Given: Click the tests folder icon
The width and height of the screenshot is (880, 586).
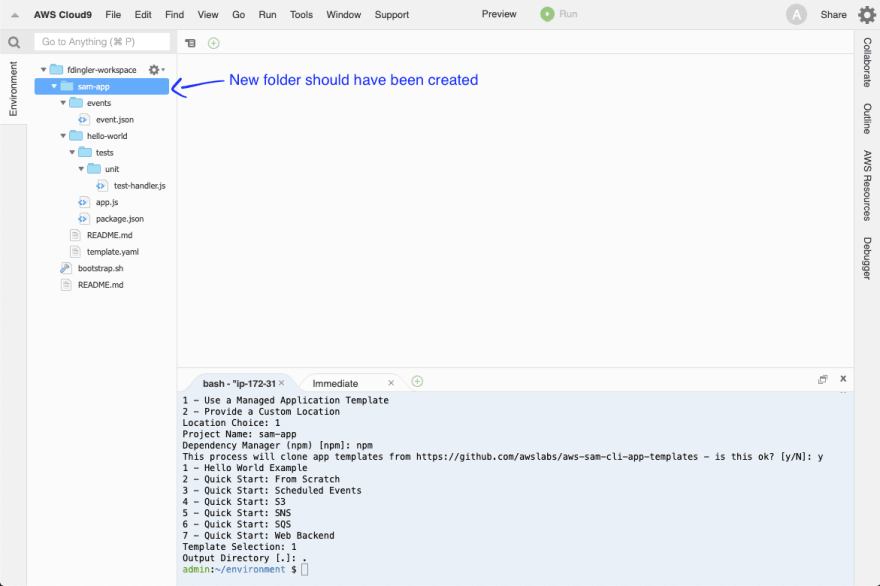Looking at the screenshot, I should tap(85, 153).
